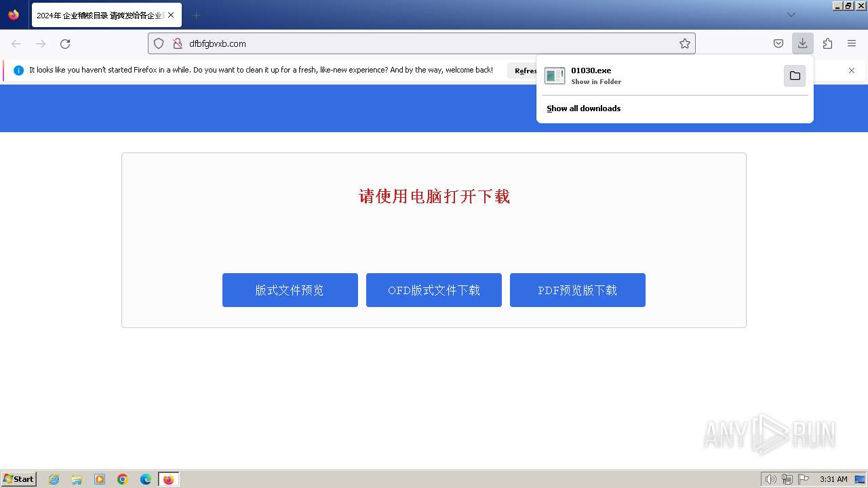The height and width of the screenshot is (488, 868).
Task: Launch Google Chrome from taskbar
Action: click(x=123, y=479)
